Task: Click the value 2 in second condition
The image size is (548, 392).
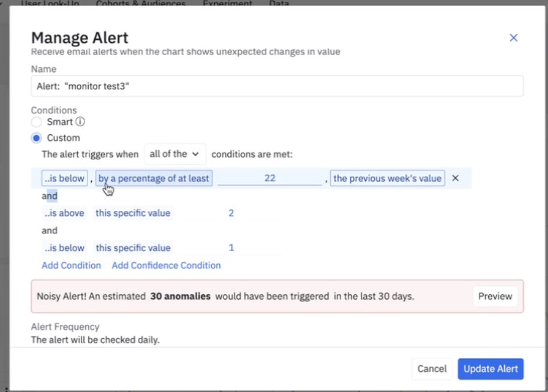Action: (x=231, y=213)
